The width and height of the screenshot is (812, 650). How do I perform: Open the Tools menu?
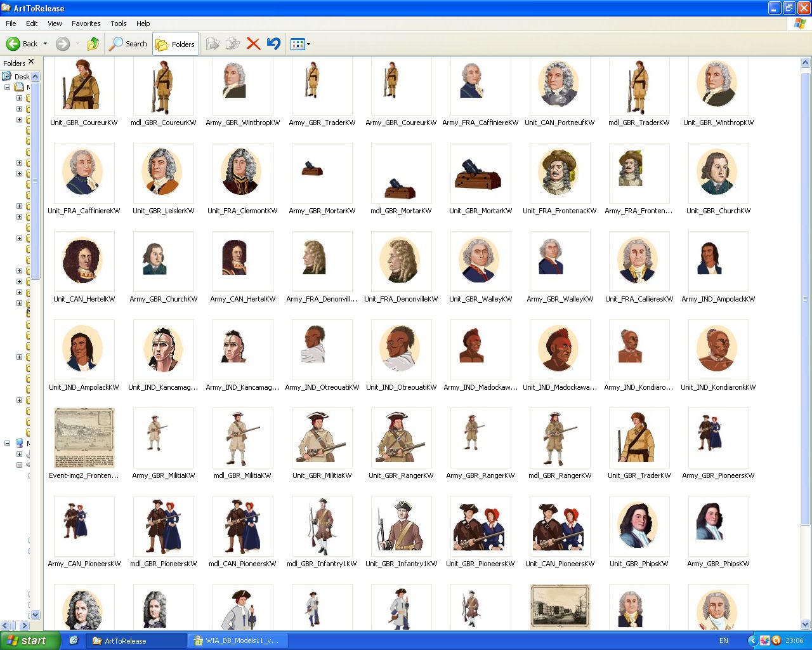(119, 23)
